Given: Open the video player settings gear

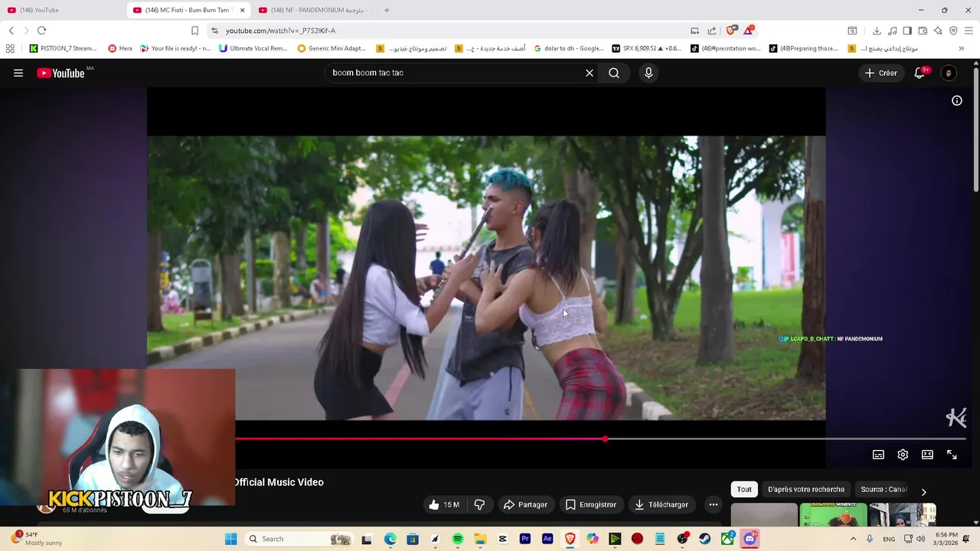Looking at the screenshot, I should click(903, 455).
